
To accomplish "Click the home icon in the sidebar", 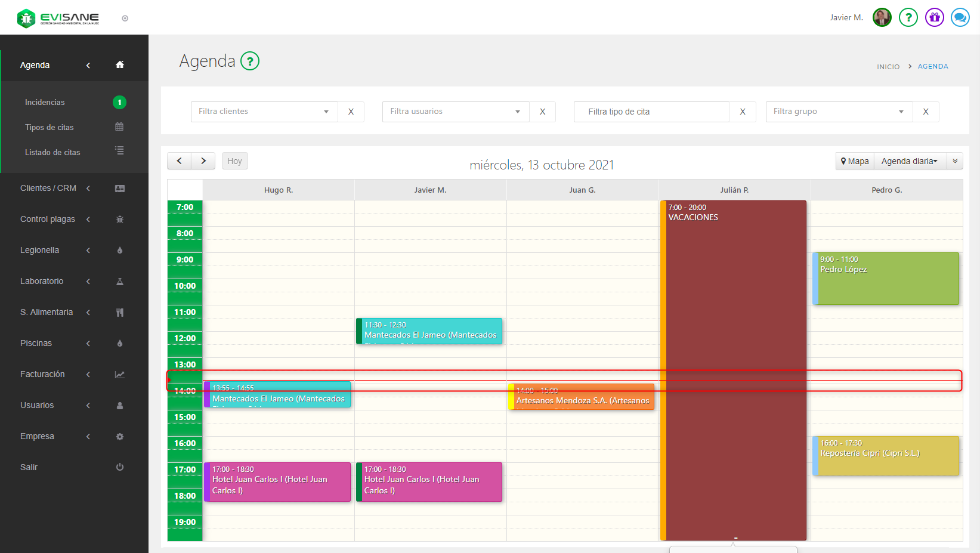I will [x=120, y=65].
